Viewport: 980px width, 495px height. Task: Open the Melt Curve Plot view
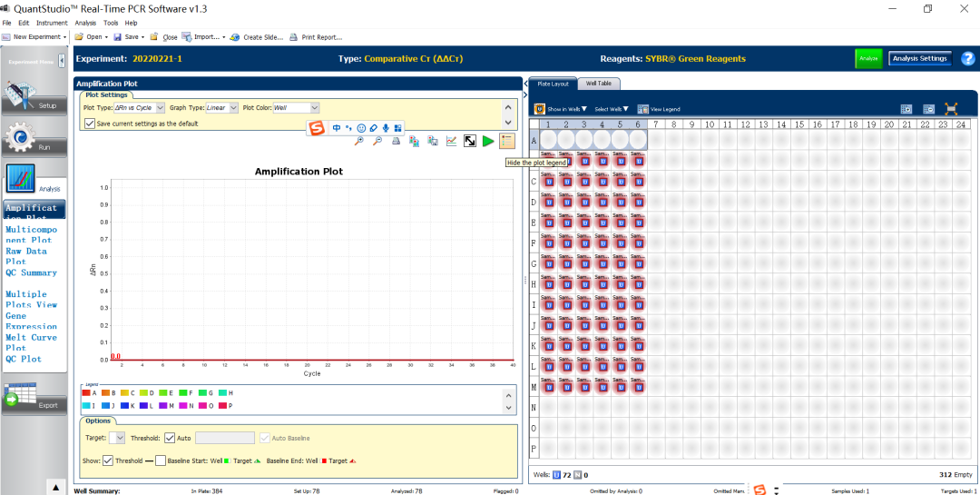31,342
